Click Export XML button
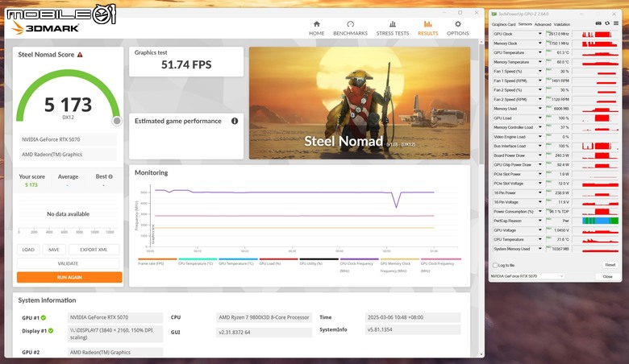 pos(94,250)
